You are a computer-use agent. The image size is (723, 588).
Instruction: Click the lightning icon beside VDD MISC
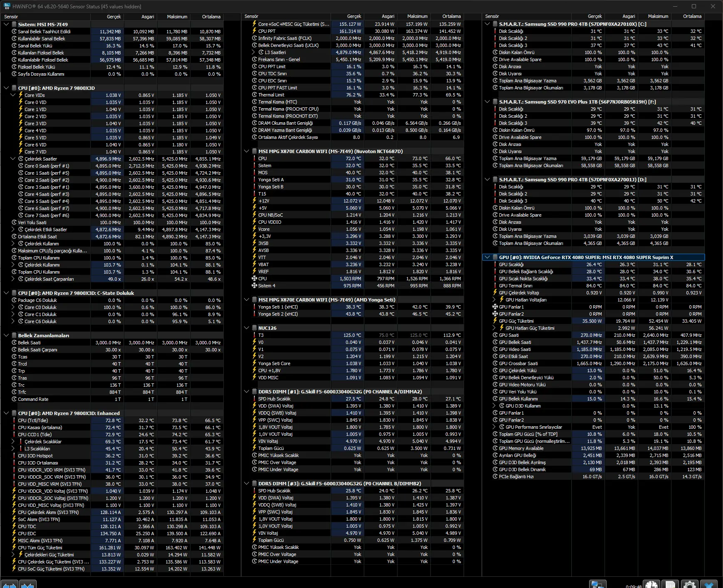(254, 378)
